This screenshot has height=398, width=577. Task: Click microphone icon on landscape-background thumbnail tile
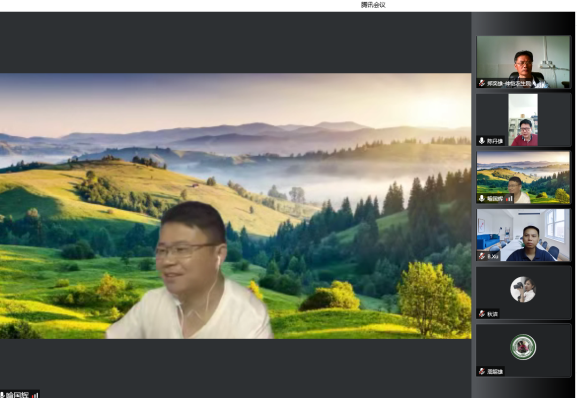482,199
